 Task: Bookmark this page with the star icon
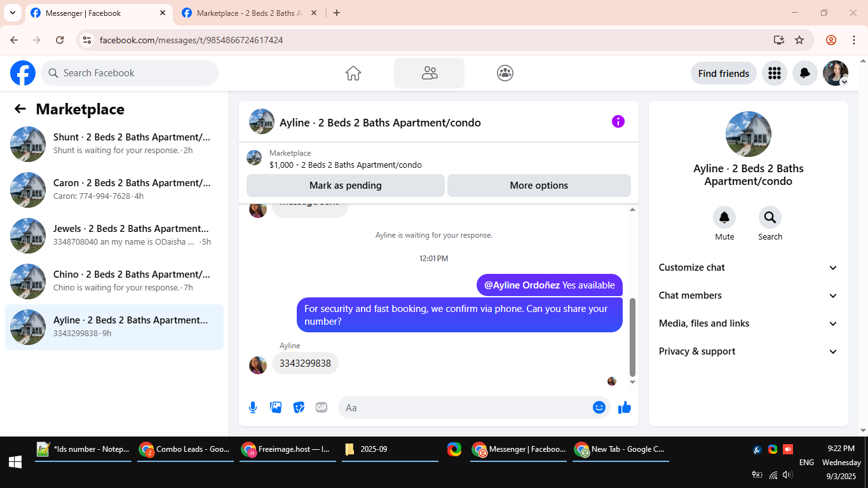[x=799, y=40]
